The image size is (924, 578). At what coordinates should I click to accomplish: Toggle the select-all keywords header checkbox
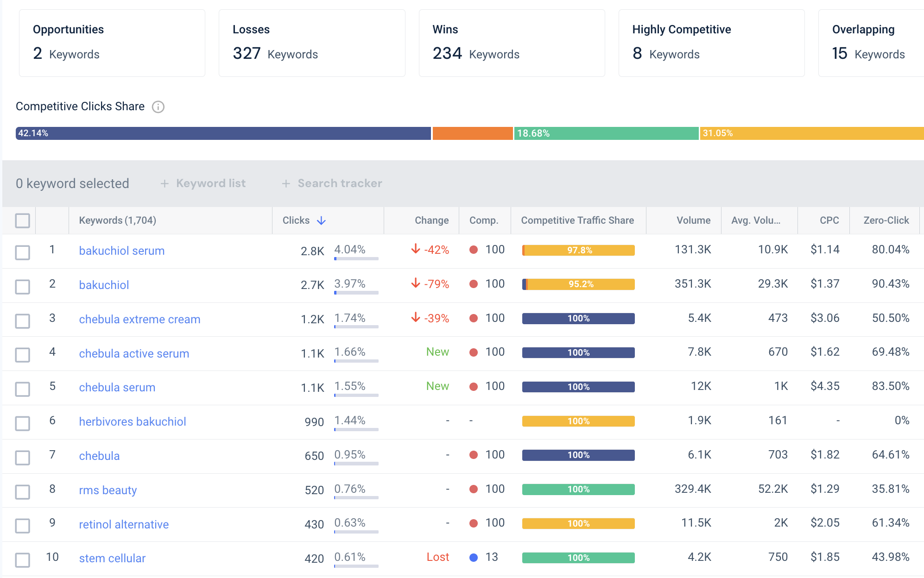tap(23, 220)
